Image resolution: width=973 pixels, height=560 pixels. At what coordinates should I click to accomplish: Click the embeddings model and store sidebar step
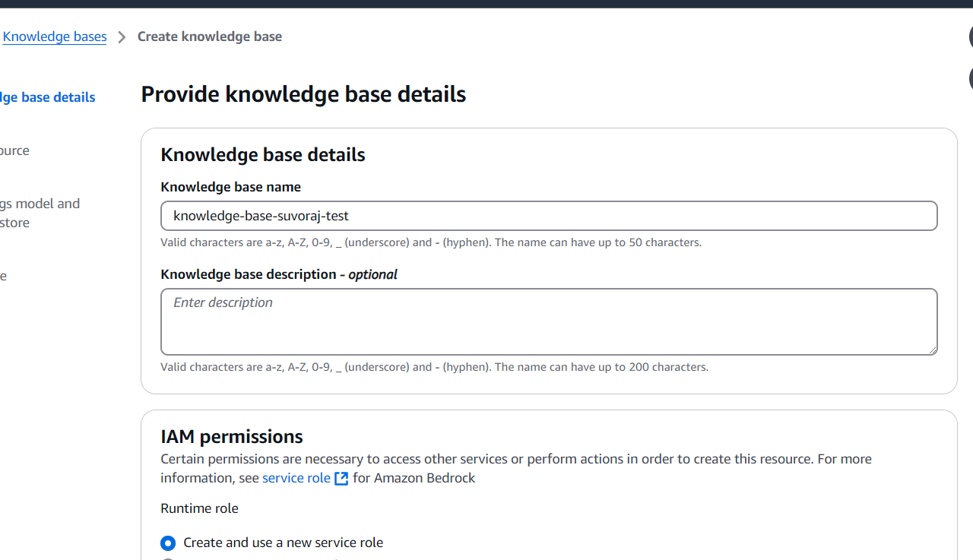[x=40, y=213]
